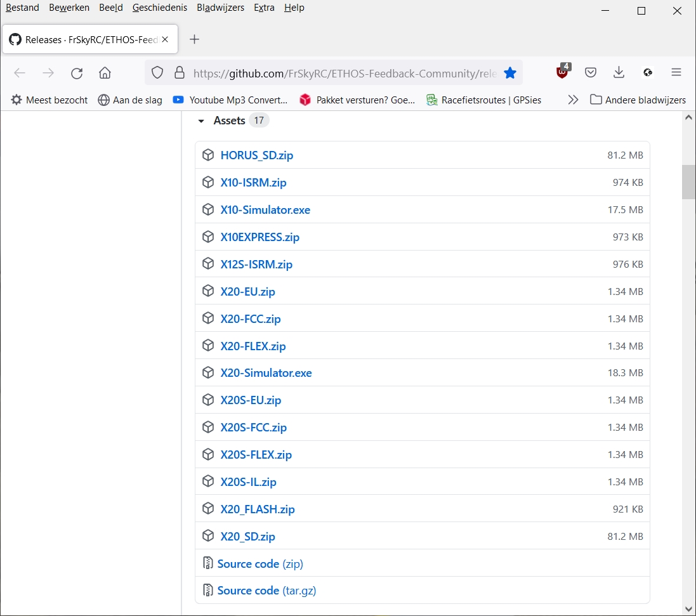
Task: Open the uBlock Origin extension
Action: [x=562, y=72]
